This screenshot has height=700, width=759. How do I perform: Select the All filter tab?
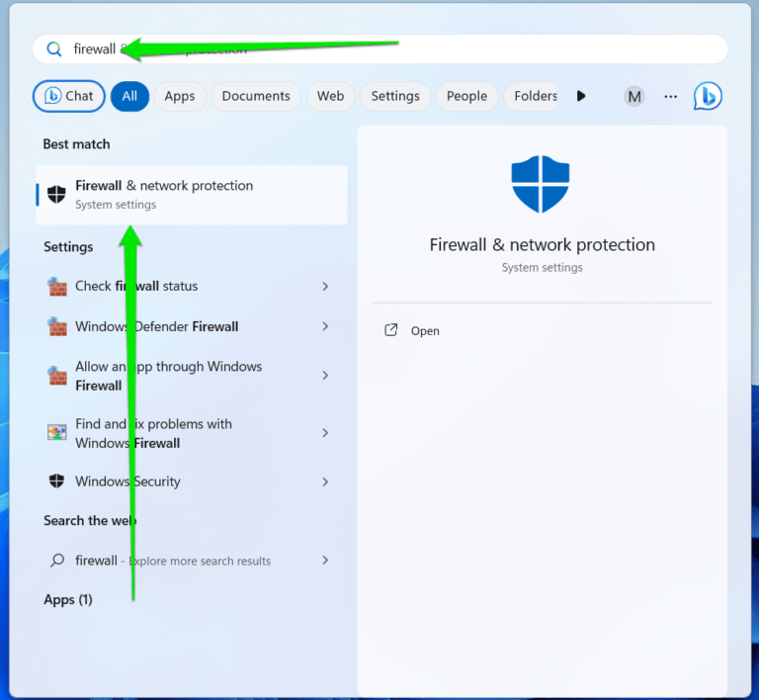(129, 96)
